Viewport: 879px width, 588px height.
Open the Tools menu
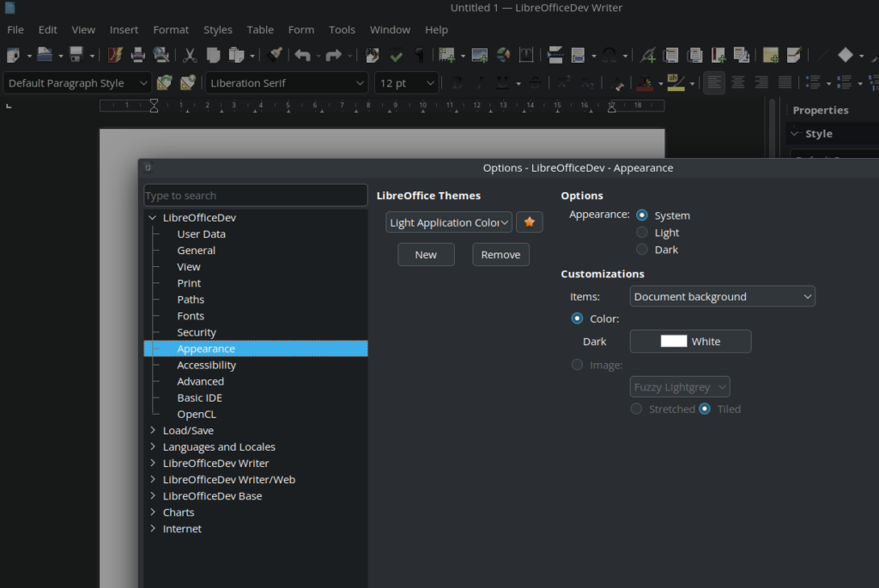[x=342, y=29]
